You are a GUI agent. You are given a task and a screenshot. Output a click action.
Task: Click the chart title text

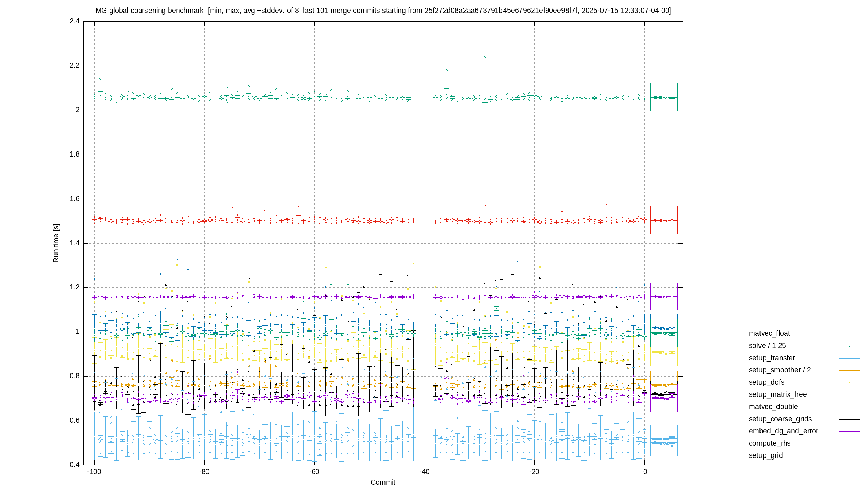pos(383,11)
